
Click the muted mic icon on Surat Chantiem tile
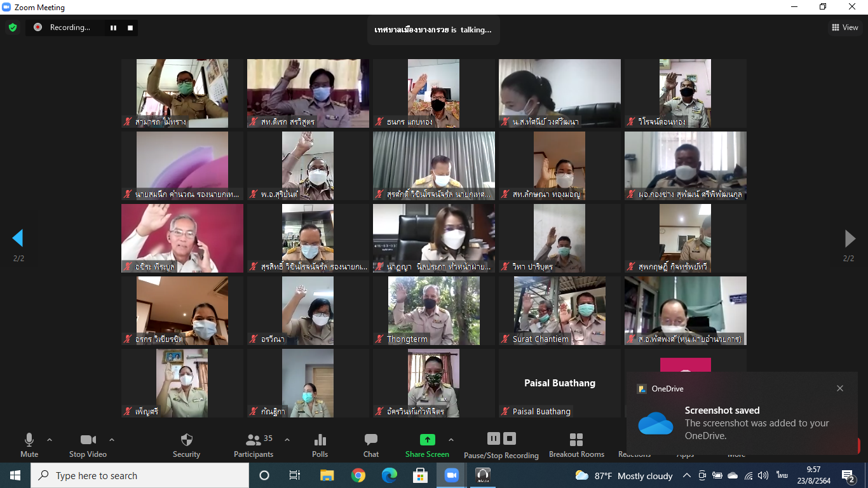pos(506,339)
